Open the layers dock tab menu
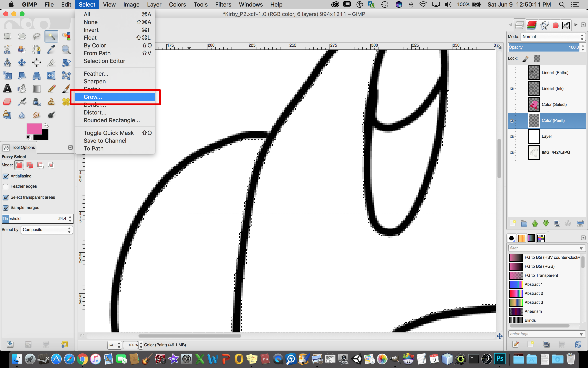Image resolution: width=588 pixels, height=368 pixels. click(x=583, y=25)
